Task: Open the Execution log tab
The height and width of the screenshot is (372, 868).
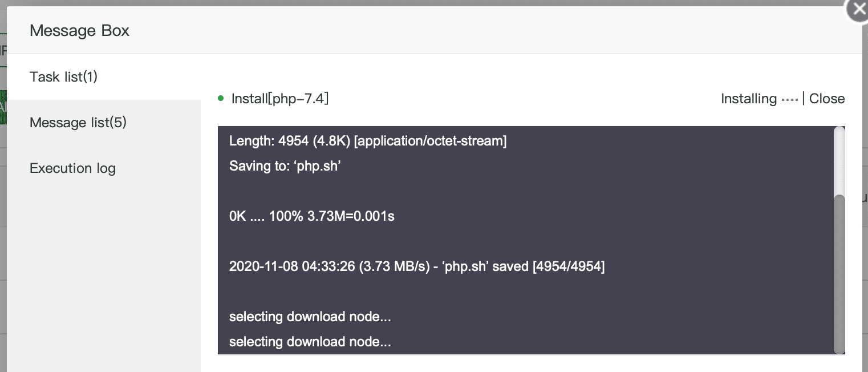Action: (x=72, y=168)
